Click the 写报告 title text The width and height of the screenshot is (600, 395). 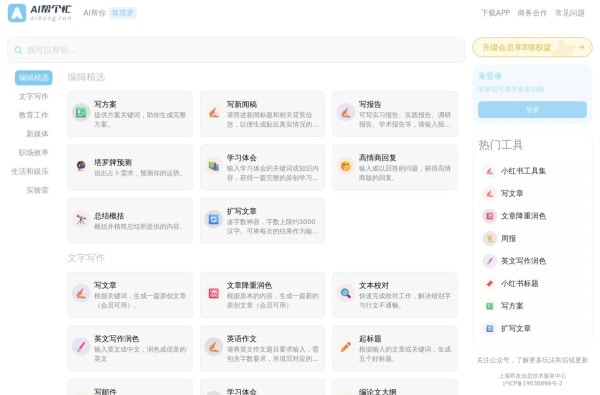(370, 104)
